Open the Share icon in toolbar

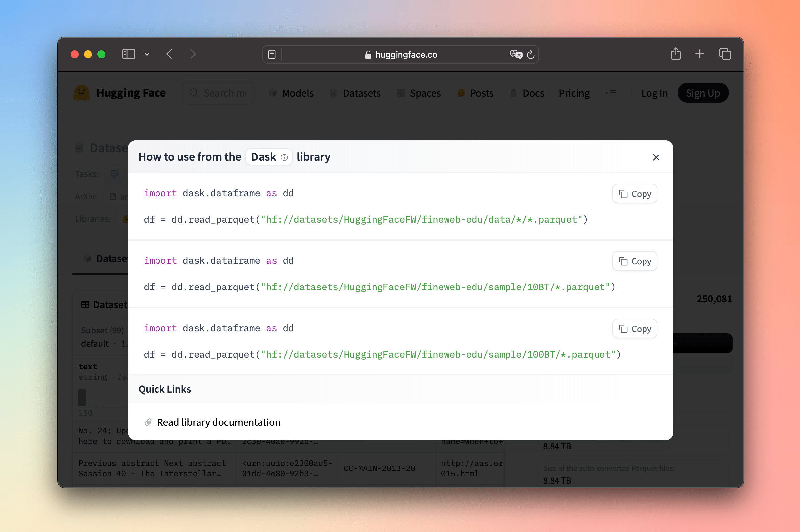pyautogui.click(x=676, y=54)
